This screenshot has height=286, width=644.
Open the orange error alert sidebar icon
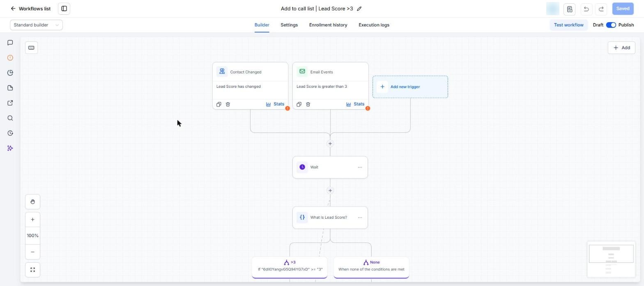click(x=10, y=58)
